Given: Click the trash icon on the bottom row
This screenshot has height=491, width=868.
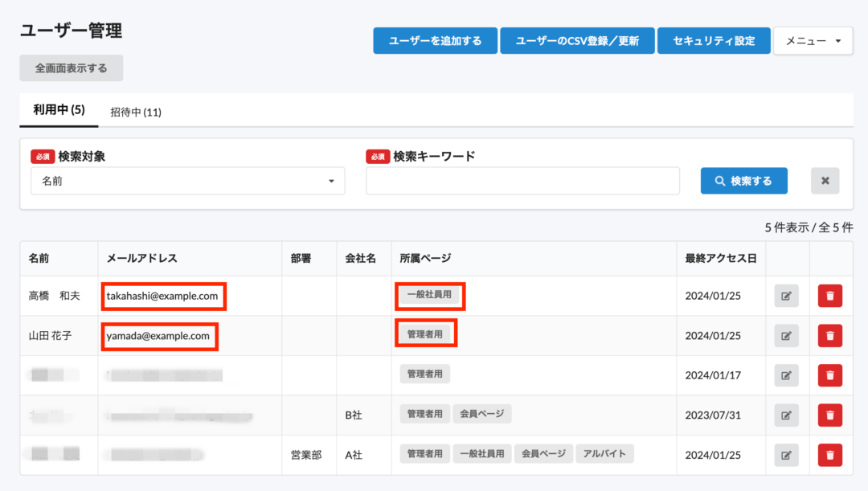Looking at the screenshot, I should 829,454.
